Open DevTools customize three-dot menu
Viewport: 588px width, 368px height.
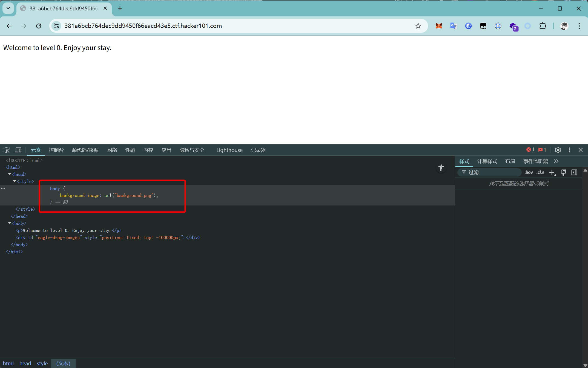[569, 150]
